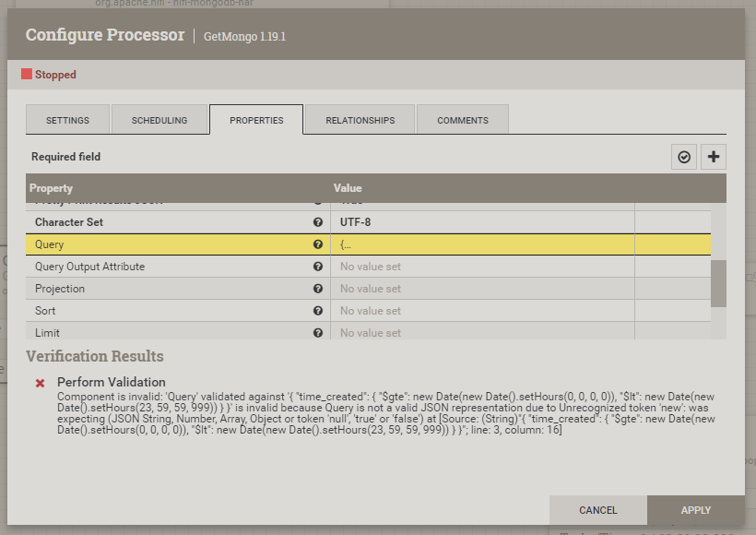This screenshot has height=535, width=756.
Task: Edit the UTF-8 Character Set value
Action: pos(479,221)
